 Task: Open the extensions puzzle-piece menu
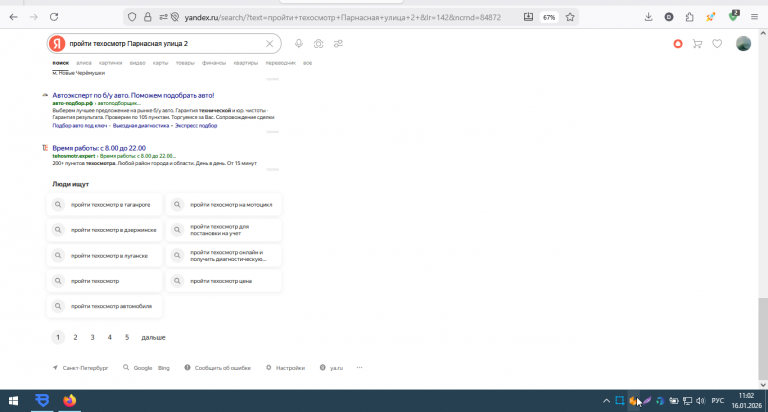[690, 17]
